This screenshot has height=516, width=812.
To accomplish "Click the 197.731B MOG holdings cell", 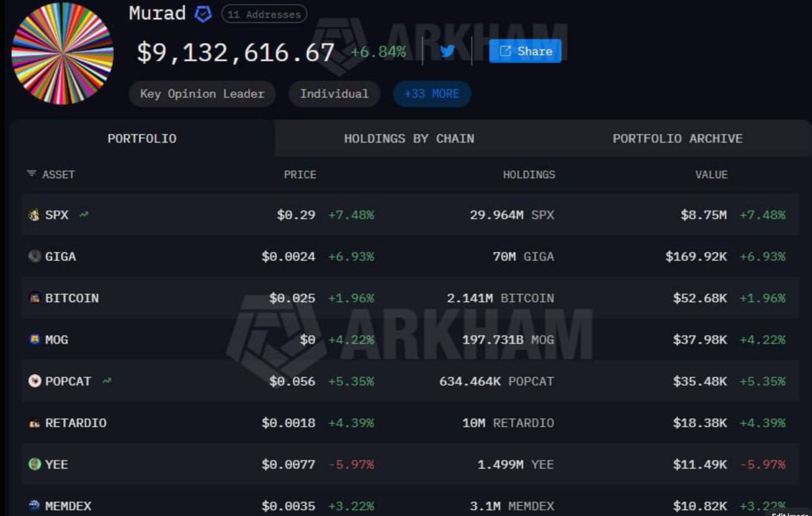I will [508, 340].
